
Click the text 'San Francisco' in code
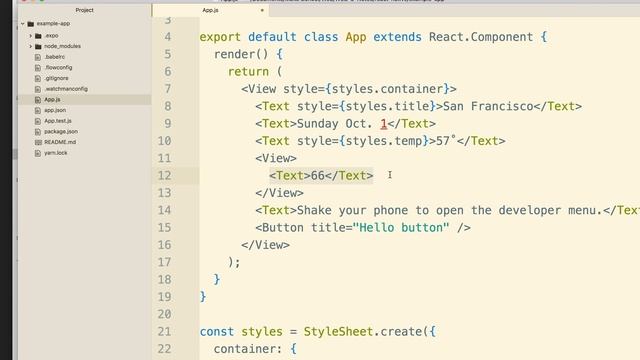coord(488,107)
